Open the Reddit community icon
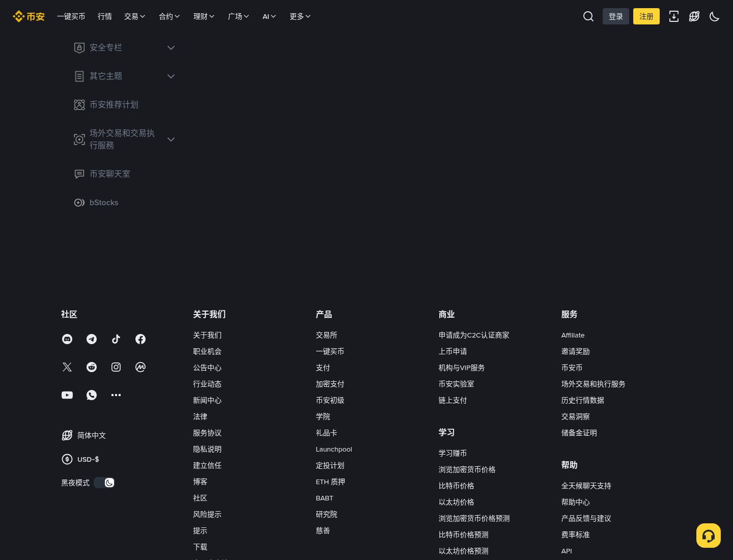Viewport: 733px width, 560px height. 92,367
